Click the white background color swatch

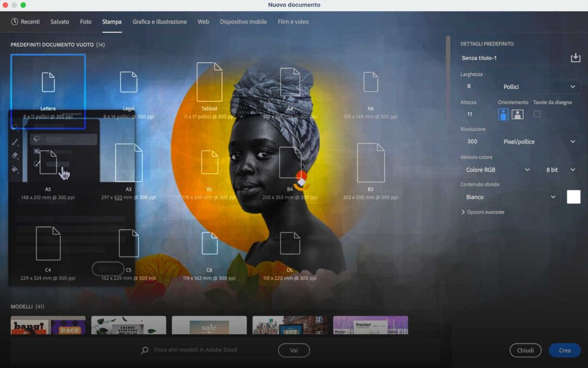pyautogui.click(x=573, y=197)
